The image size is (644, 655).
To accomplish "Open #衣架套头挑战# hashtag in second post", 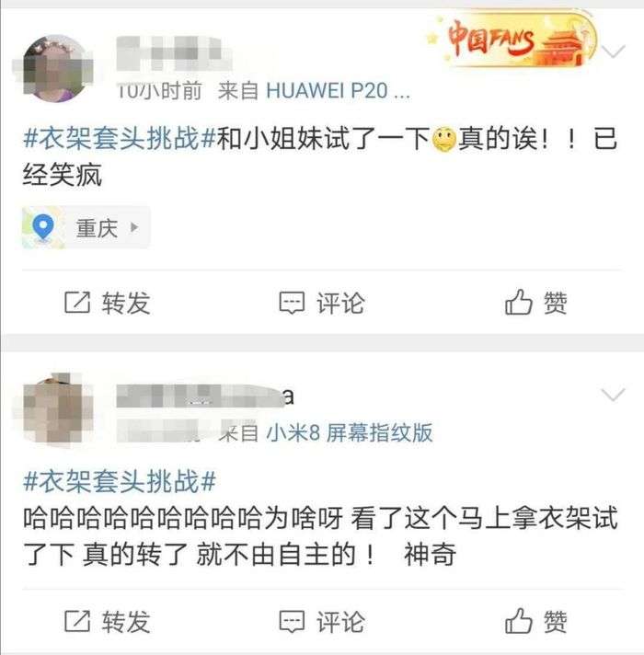I will click(x=120, y=481).
